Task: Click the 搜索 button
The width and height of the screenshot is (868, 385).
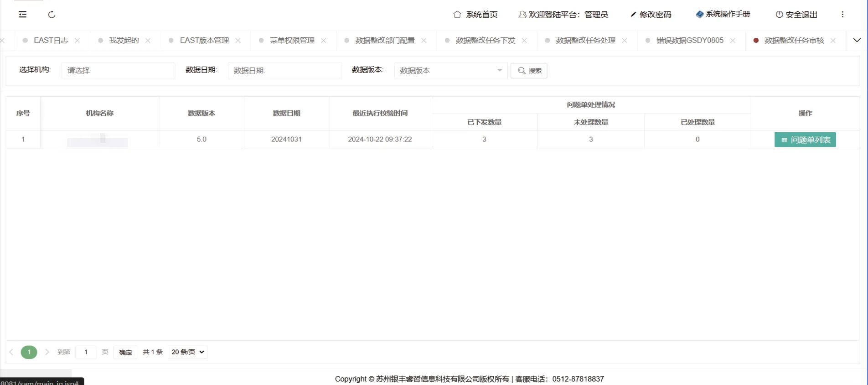Action: tap(529, 71)
